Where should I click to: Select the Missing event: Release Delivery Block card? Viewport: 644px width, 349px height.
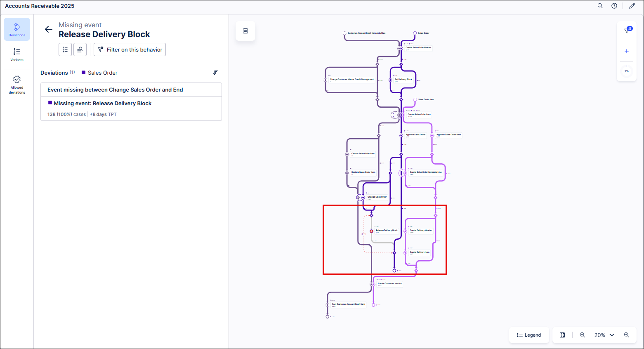(131, 108)
